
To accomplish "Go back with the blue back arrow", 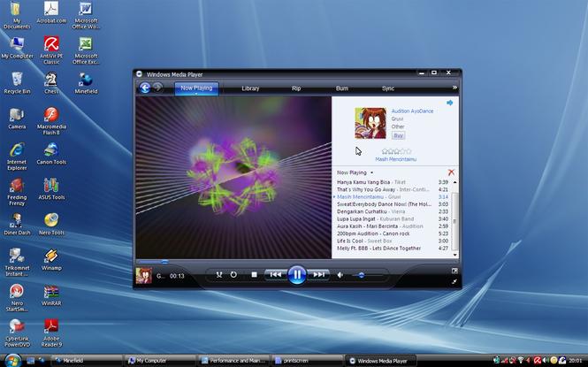I will [x=145, y=88].
